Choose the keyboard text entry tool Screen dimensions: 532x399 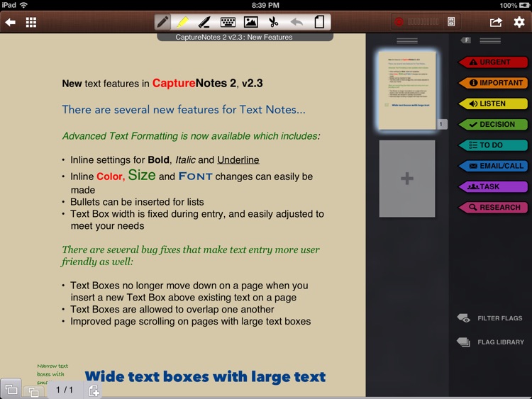(x=228, y=23)
